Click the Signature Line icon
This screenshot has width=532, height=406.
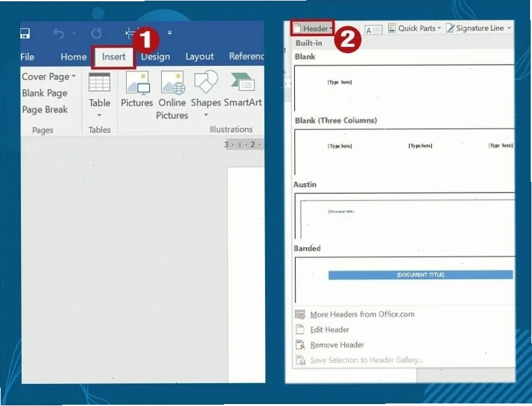[x=450, y=28]
